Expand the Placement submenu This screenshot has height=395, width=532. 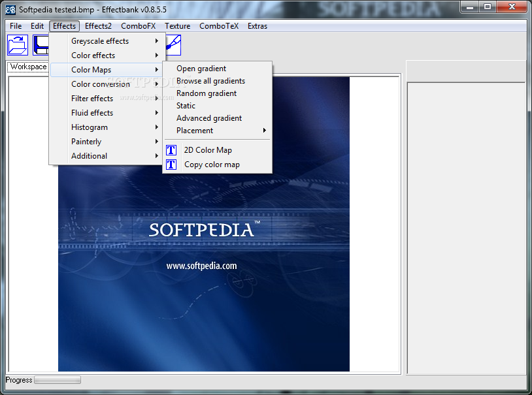[x=217, y=131]
